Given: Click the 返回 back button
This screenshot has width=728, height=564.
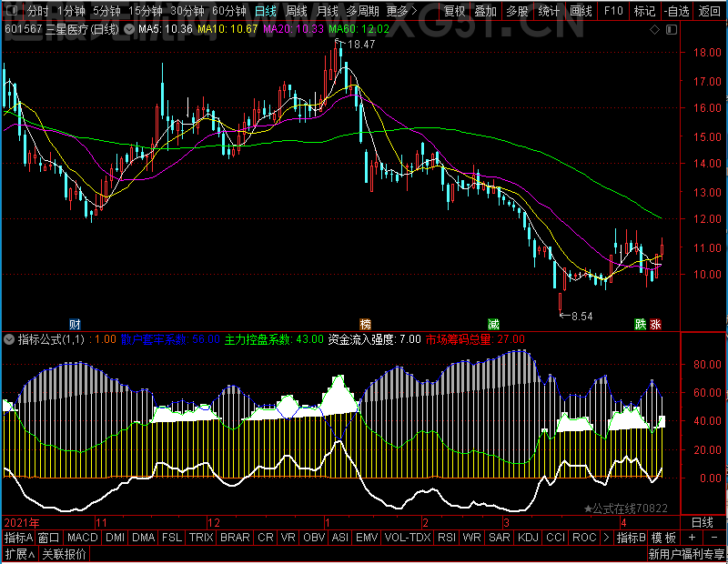Looking at the screenshot, I should click(710, 11).
